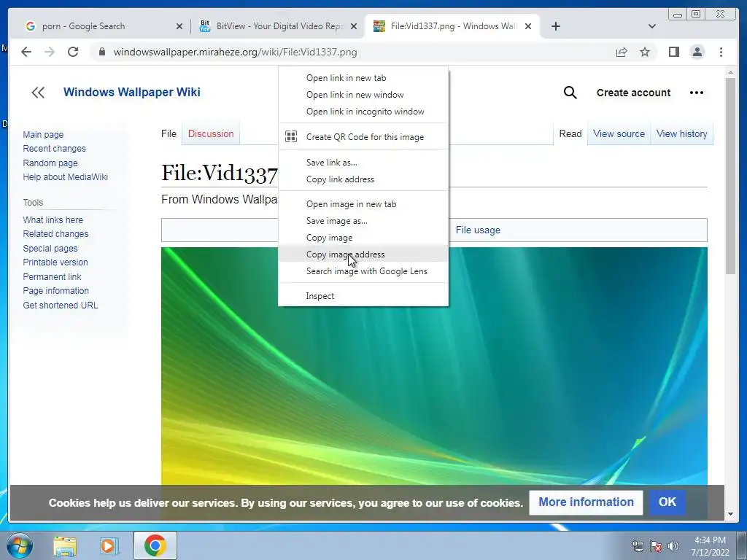Open Chrome side panel icon
Screen dimensions: 747x560
[673, 52]
